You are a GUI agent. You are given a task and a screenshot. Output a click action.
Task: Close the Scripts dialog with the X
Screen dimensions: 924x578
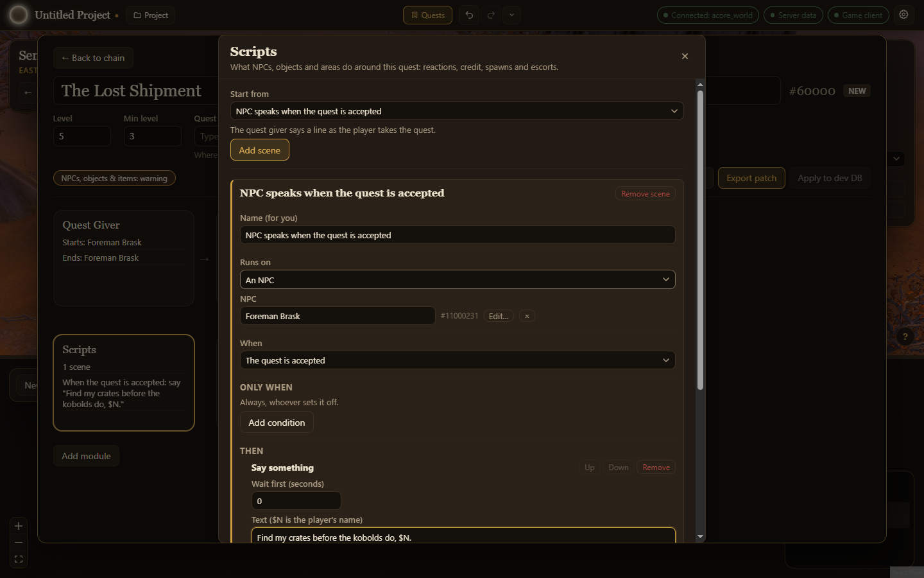point(685,57)
